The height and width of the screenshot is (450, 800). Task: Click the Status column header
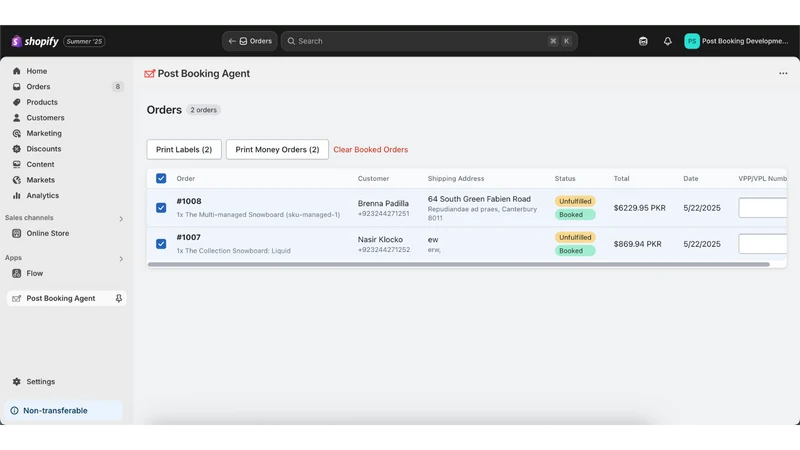565,179
